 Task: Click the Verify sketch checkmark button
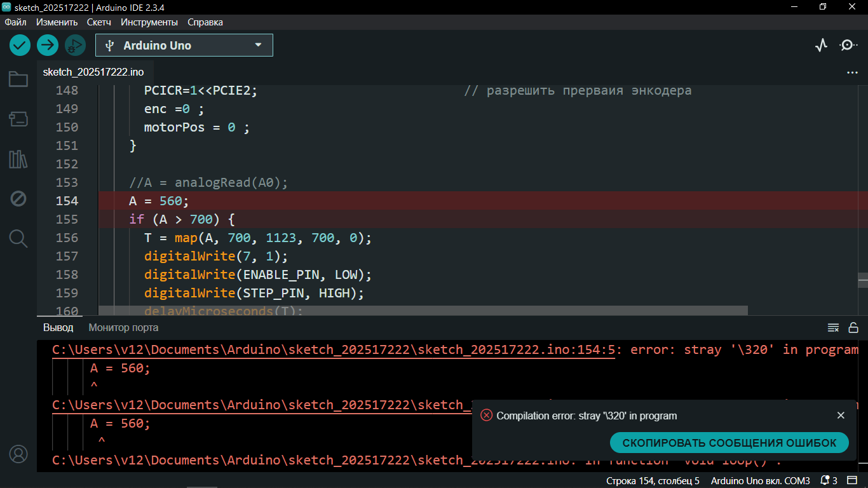pyautogui.click(x=20, y=45)
